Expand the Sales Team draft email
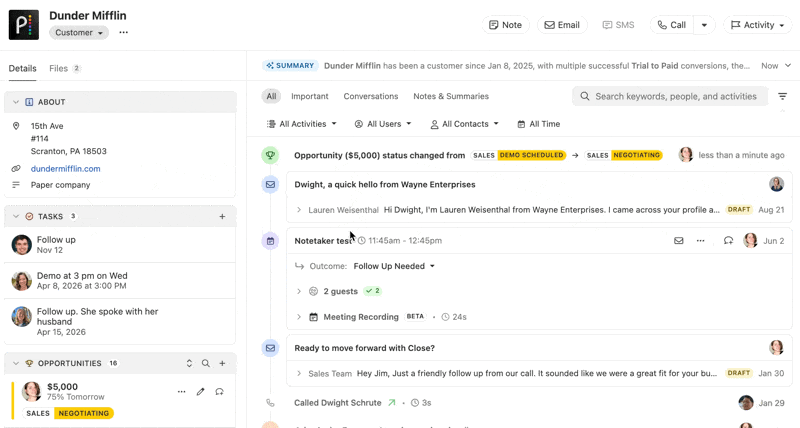The height and width of the screenshot is (428, 800). [x=299, y=373]
